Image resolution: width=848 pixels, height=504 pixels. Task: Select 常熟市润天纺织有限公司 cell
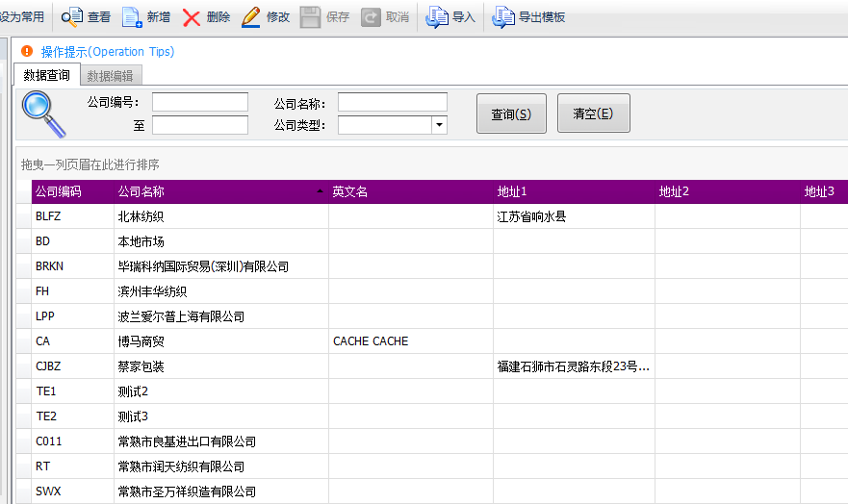(x=221, y=466)
